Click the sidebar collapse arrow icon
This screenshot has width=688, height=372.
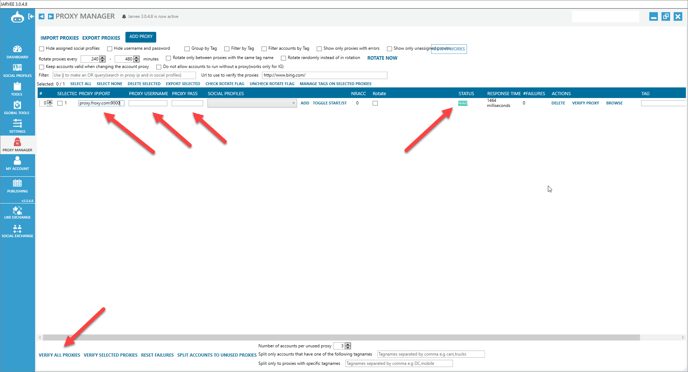[x=31, y=16]
